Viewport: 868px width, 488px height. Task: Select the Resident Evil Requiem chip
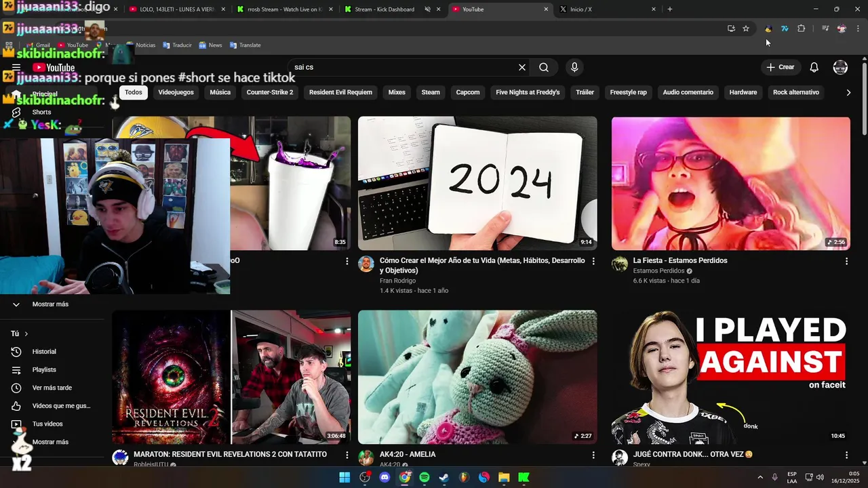tap(340, 92)
